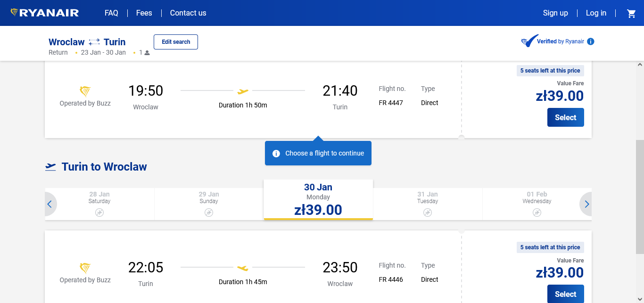Click the Verified by Ryanair checkmark badge
This screenshot has width=644, height=303.
point(529,41)
